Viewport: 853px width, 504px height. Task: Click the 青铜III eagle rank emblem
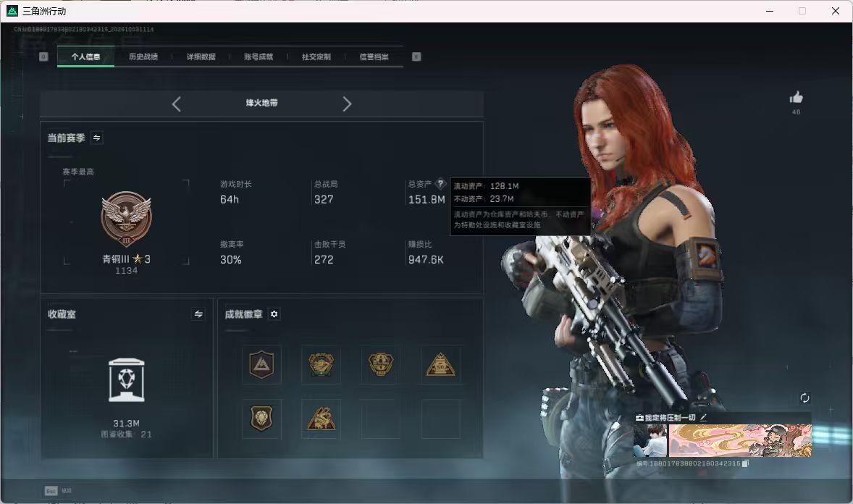(126, 219)
